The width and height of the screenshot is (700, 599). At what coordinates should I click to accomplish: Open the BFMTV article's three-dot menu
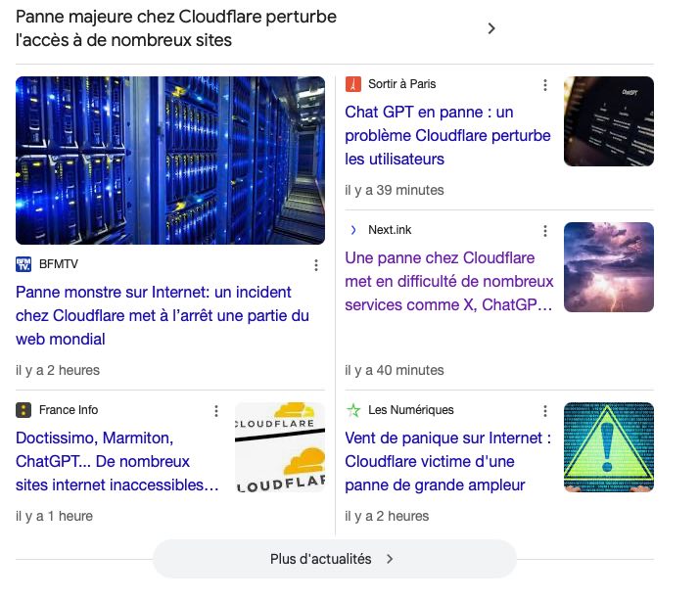pyautogui.click(x=315, y=265)
